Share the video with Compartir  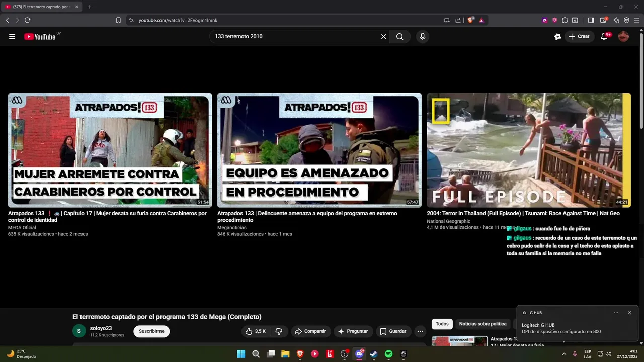point(310,331)
